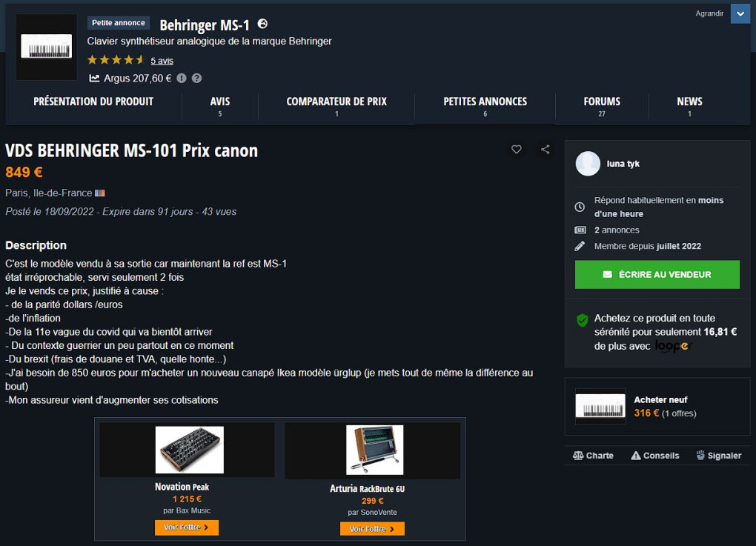
Task: View the Arturia RackBrute 6U offer
Action: [372, 529]
